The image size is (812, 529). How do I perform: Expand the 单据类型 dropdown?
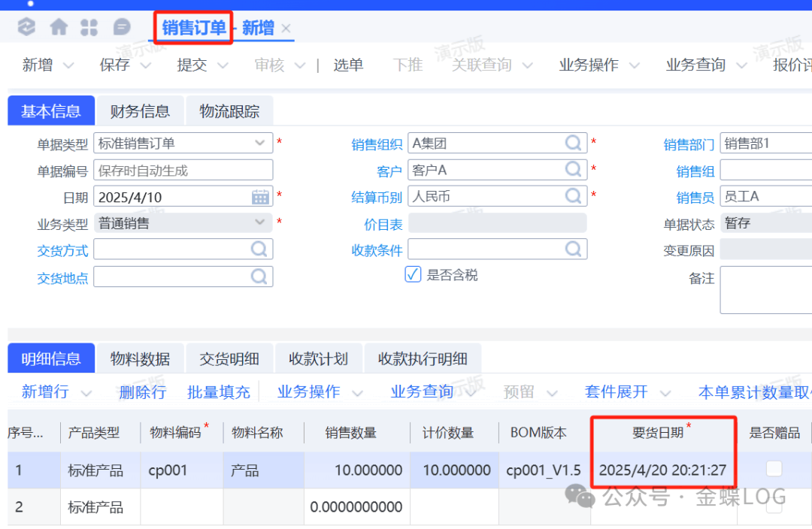click(x=260, y=142)
